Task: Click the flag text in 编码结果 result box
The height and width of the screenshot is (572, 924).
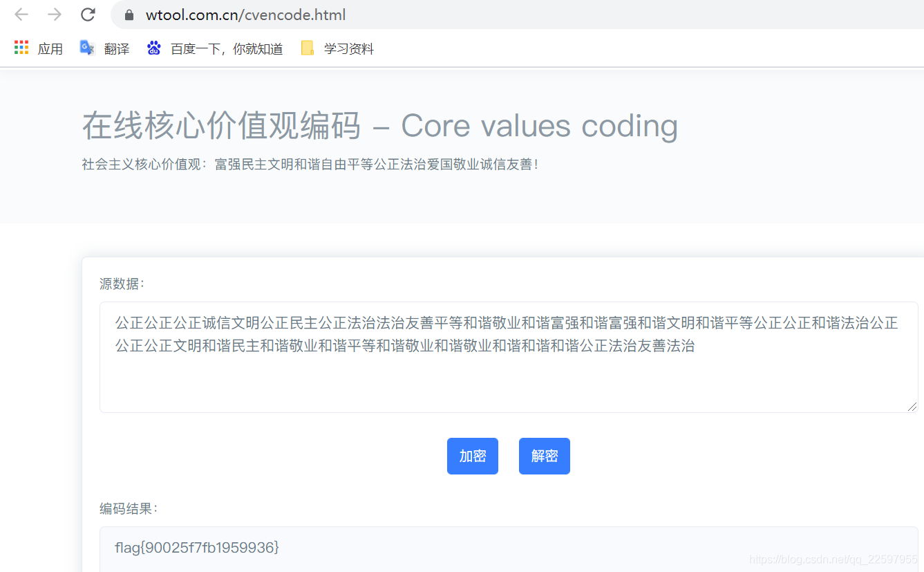Action: coord(196,547)
